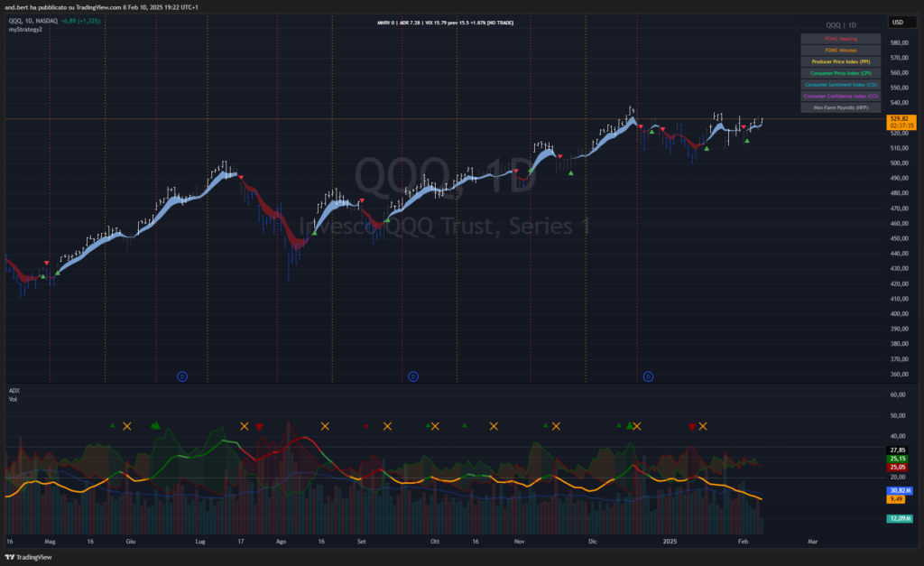Click the orange 9,49 ADX value label

898,498
